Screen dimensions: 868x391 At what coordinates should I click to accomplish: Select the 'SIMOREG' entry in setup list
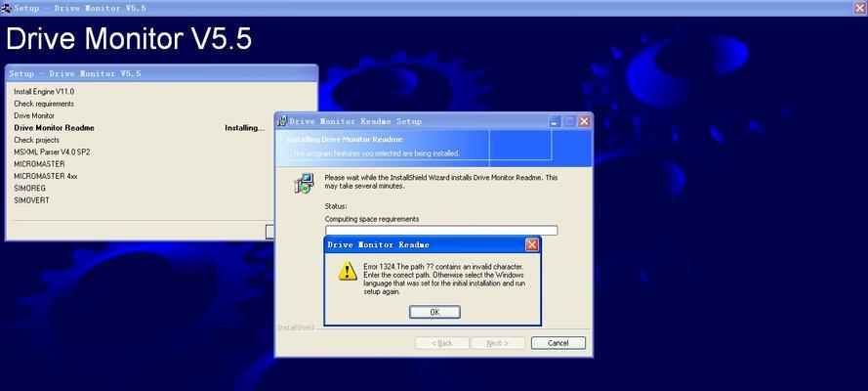(x=30, y=189)
